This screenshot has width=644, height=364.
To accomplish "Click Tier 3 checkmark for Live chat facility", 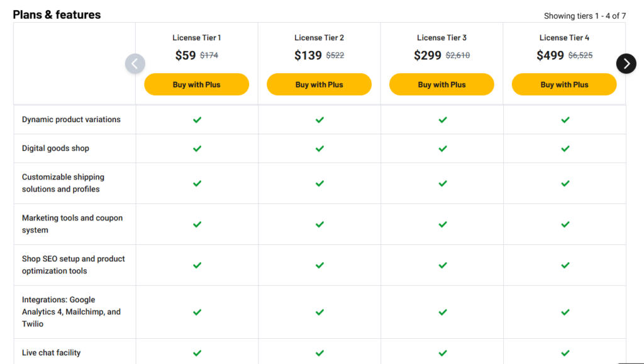I will (x=442, y=353).
